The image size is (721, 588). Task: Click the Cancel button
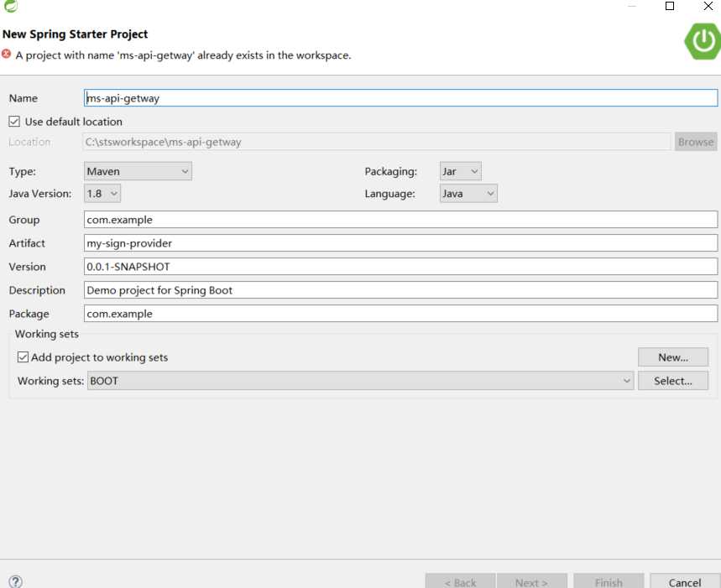pos(685,581)
